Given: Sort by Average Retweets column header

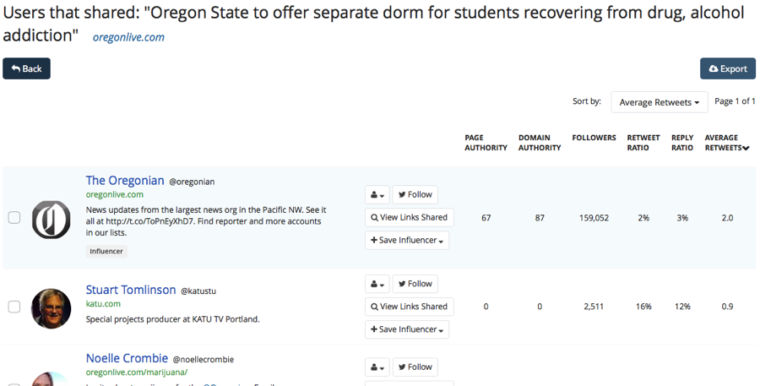Looking at the screenshot, I should click(727, 143).
